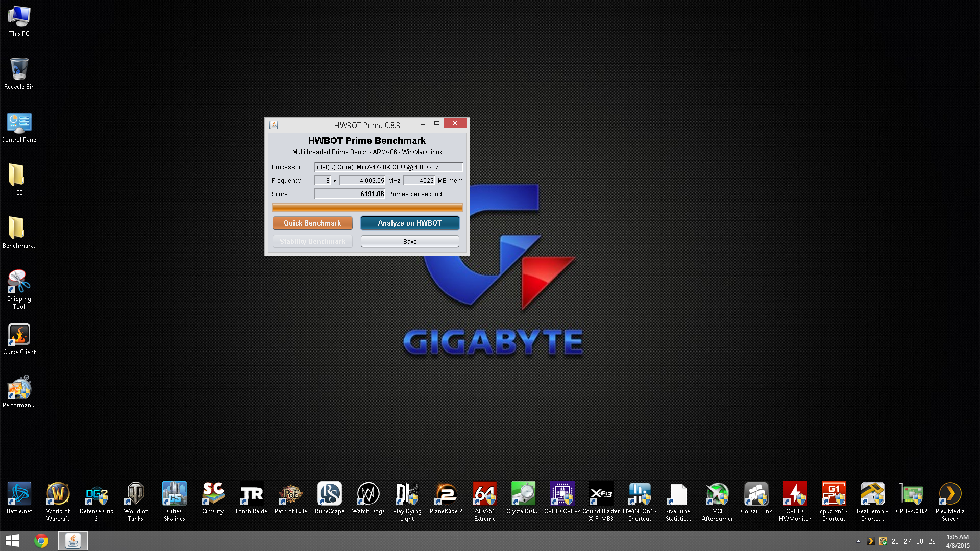Launch the Watch Dogs shortcut
Screen dimensions: 980x551
tap(369, 498)
